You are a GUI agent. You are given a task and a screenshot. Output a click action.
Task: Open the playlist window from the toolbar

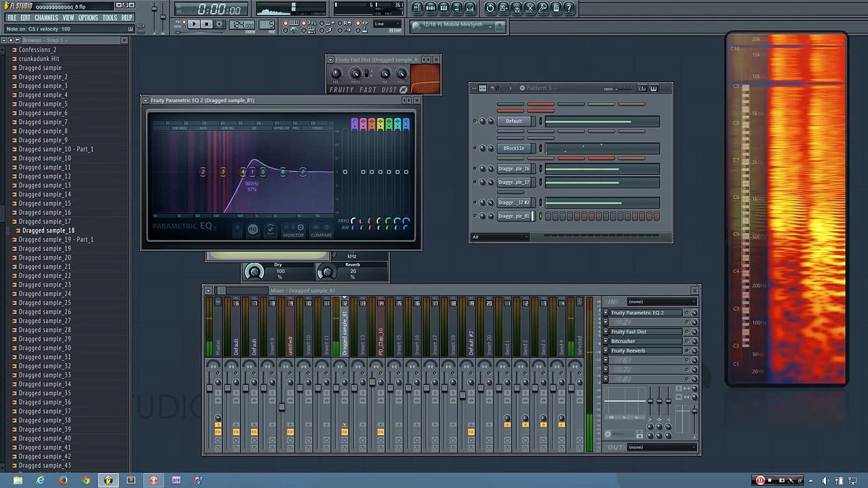418,8
